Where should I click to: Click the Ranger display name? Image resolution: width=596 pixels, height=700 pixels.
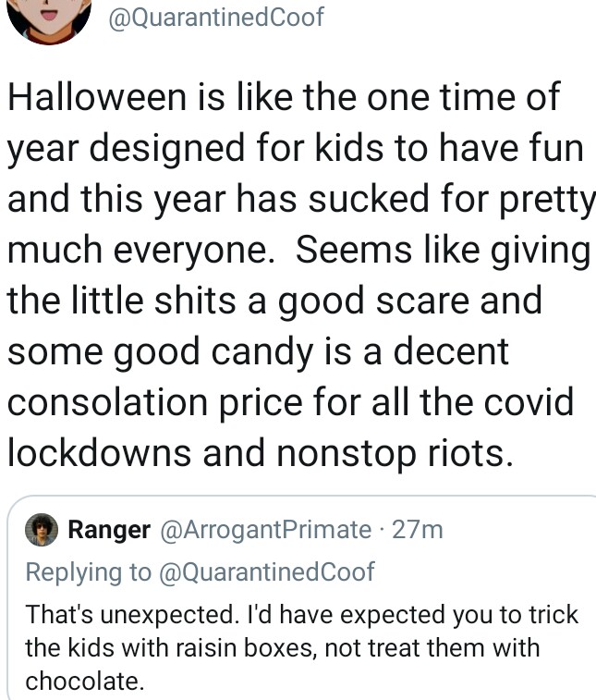click(x=109, y=530)
